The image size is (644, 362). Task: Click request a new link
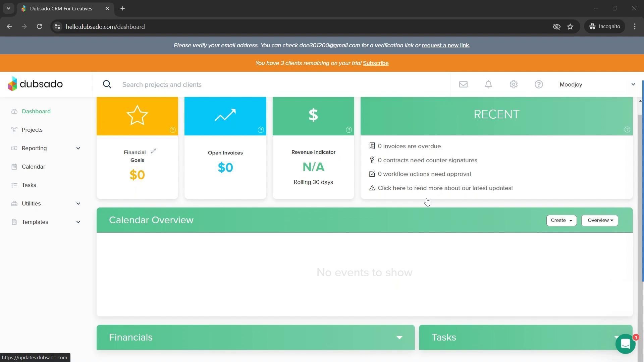[446, 46]
